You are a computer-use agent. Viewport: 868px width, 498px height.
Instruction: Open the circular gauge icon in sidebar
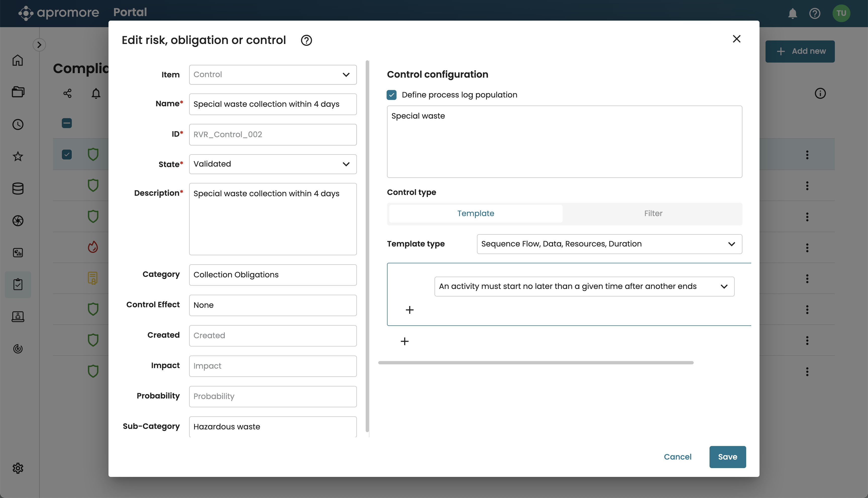(18, 348)
